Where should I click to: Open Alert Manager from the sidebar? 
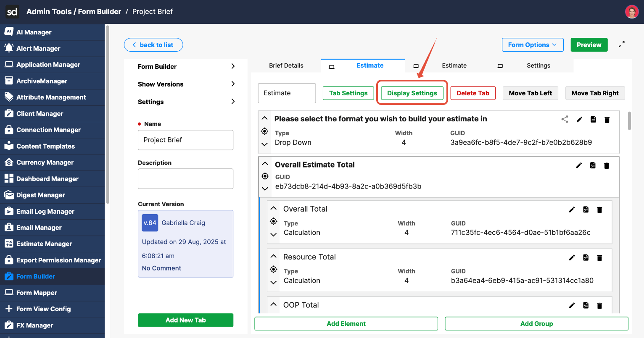[52, 49]
